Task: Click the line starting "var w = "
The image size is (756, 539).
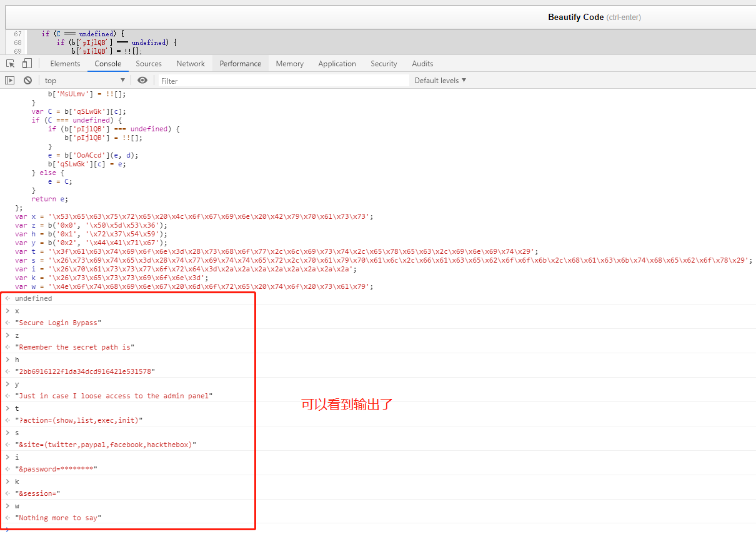Action: click(x=194, y=286)
